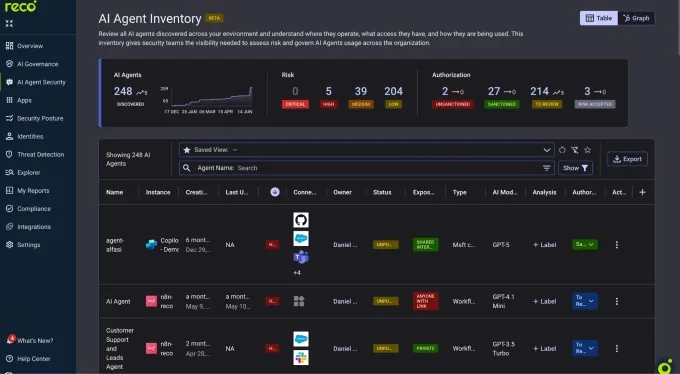680x374 pixels.
Task: Reset view with the refresh icon
Action: [562, 150]
